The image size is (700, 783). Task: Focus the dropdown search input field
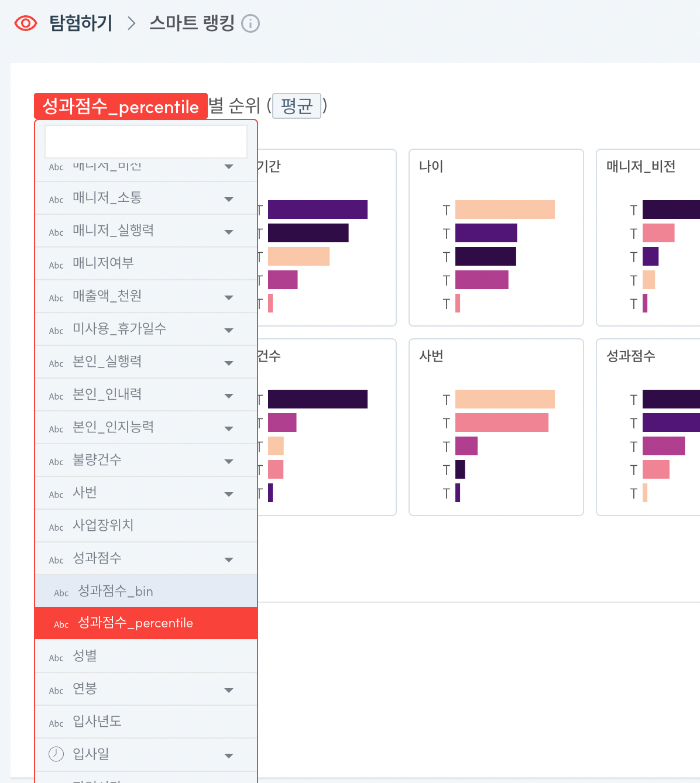coord(146,141)
